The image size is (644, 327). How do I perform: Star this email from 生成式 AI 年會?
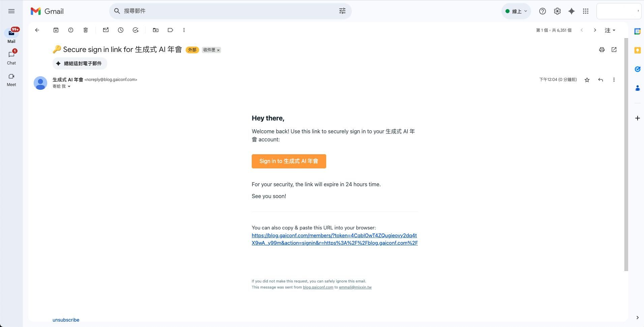tap(587, 80)
